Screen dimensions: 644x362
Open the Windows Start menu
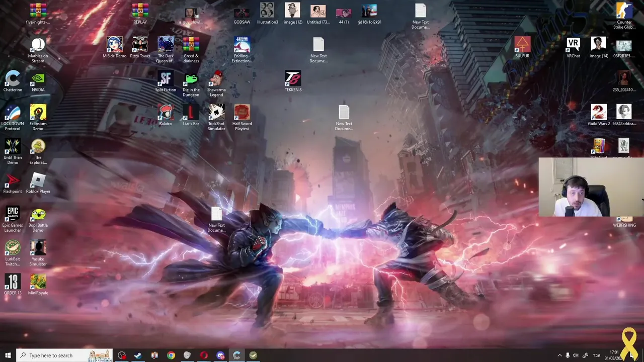pos(8,355)
